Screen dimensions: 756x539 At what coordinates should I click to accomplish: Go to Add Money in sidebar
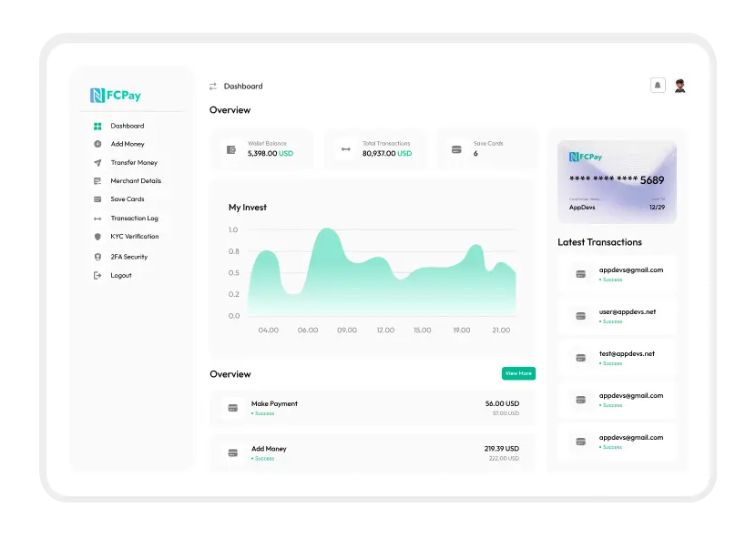pos(127,144)
